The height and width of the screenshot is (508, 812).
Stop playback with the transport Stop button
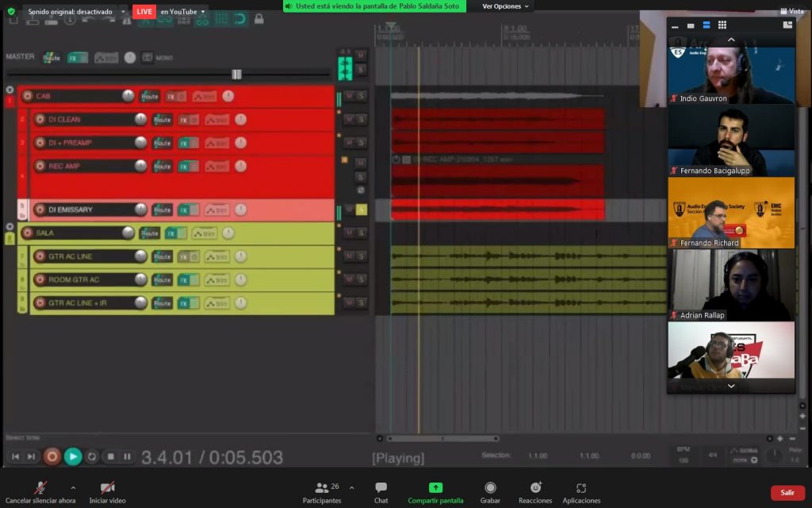(x=111, y=456)
